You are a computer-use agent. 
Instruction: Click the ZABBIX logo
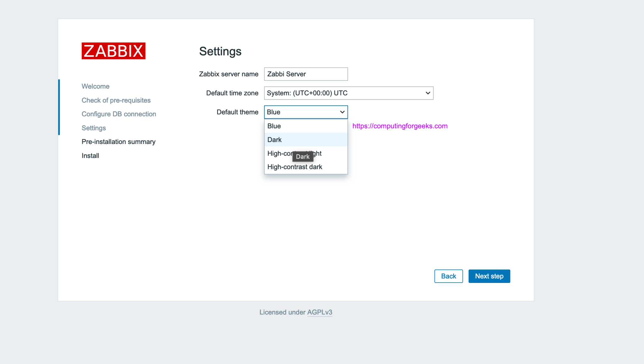pyautogui.click(x=114, y=51)
